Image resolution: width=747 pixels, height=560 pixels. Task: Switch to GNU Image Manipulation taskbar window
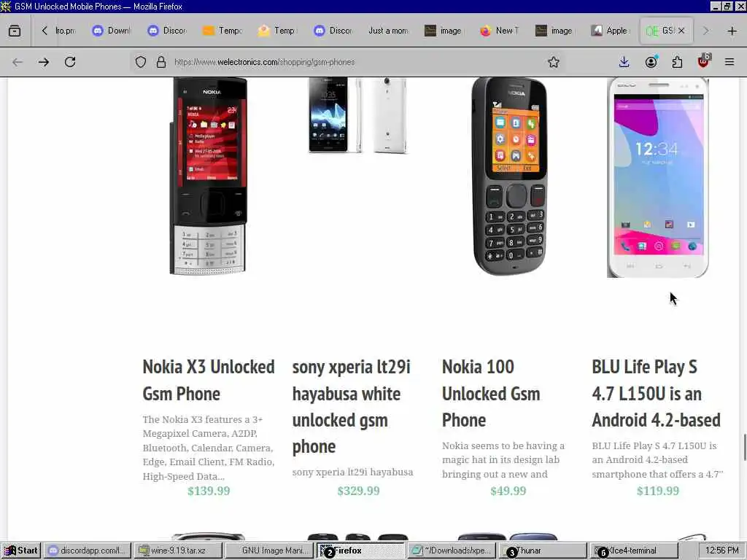[269, 551]
